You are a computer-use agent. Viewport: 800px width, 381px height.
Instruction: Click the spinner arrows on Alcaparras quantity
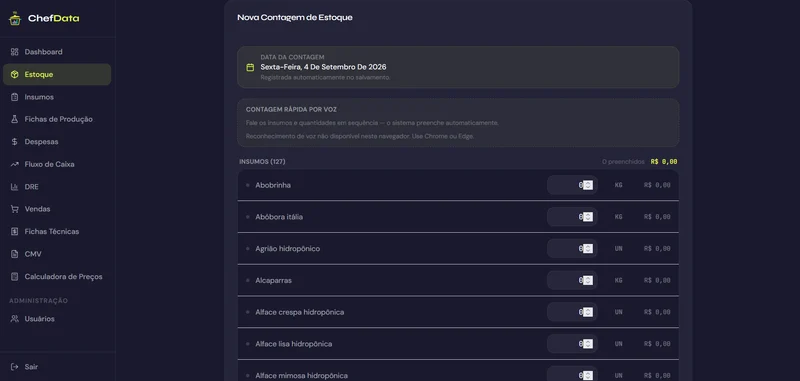click(x=588, y=281)
